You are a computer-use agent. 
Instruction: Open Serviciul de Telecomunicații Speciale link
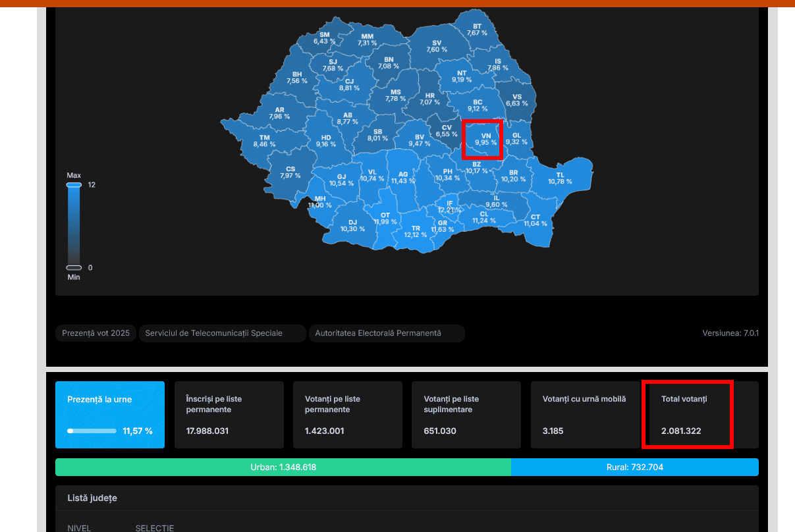[x=222, y=333]
